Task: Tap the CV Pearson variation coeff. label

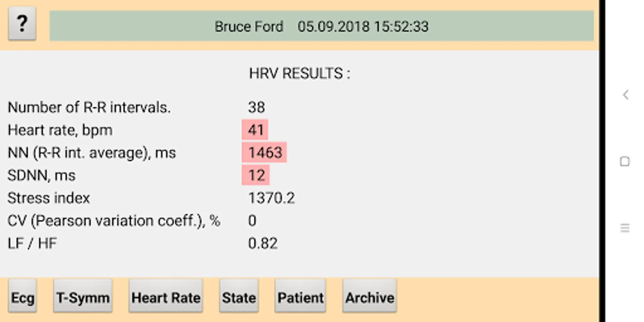Action: (114, 221)
